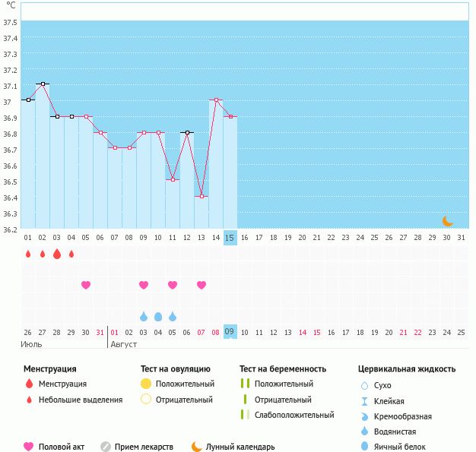Screen dimensions: 476x452
Task: Click the yellow circle beside Положительный ovulation test
Action: (146, 384)
